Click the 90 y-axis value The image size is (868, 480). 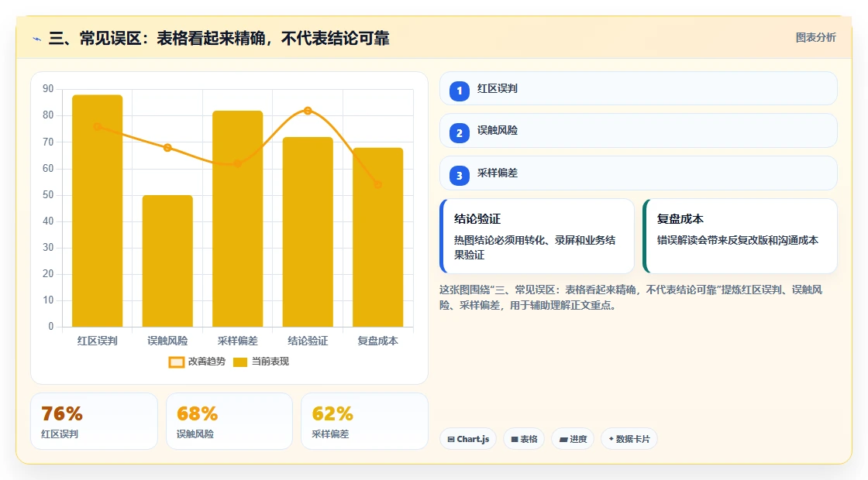tap(48, 88)
